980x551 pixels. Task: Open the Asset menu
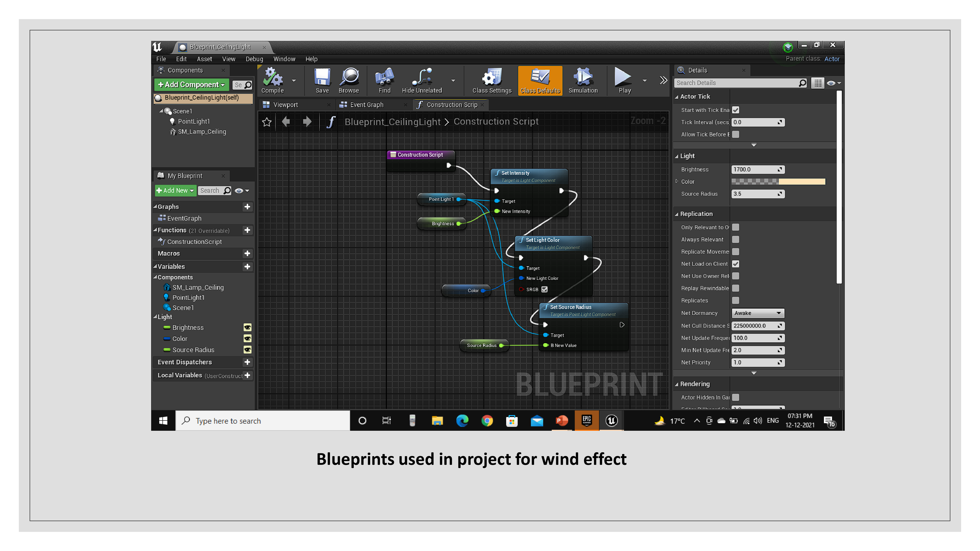point(204,59)
